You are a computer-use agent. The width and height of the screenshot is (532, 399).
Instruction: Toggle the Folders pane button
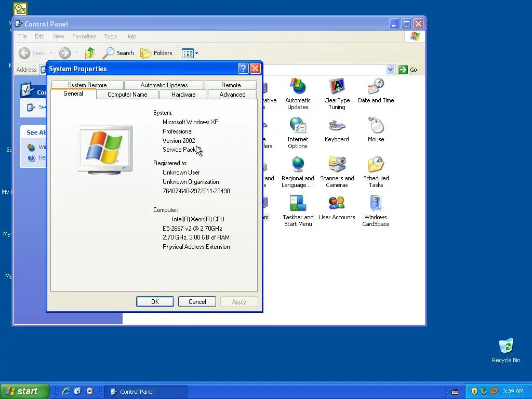point(156,53)
